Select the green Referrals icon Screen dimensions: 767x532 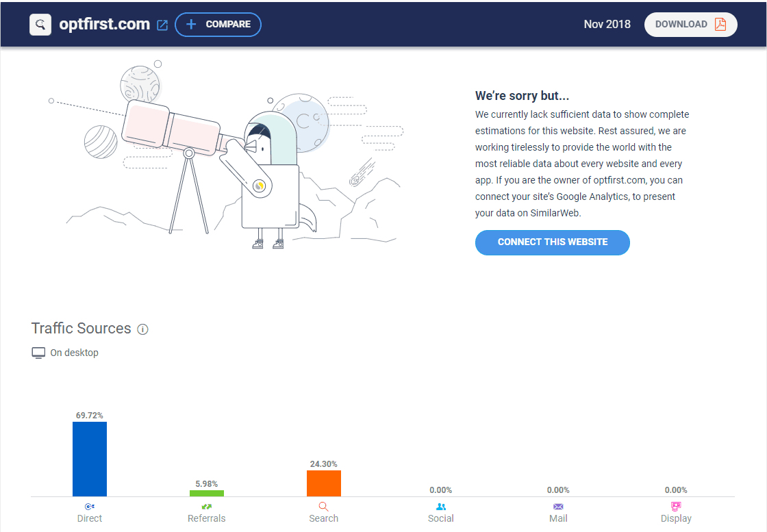click(x=206, y=506)
